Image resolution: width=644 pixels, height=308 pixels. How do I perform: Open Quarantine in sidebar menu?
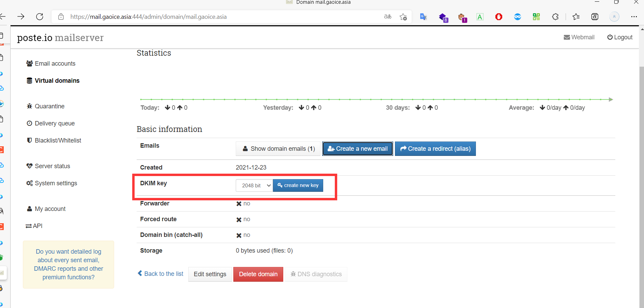coord(50,106)
